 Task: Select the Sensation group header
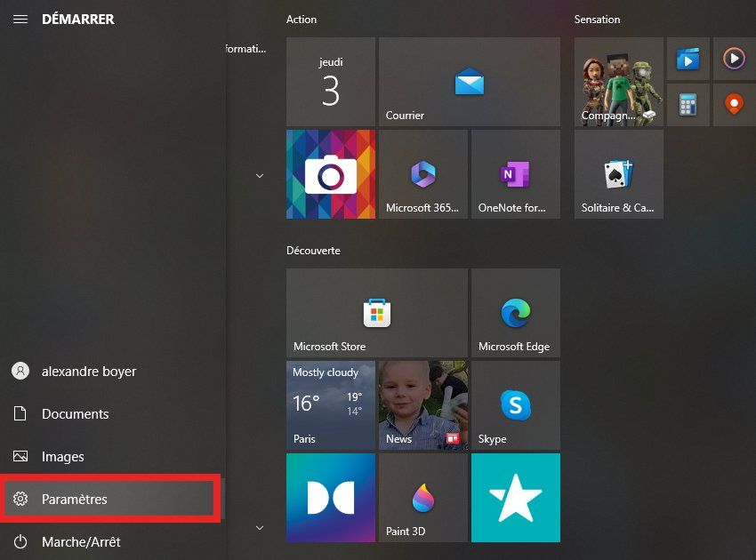pos(597,20)
